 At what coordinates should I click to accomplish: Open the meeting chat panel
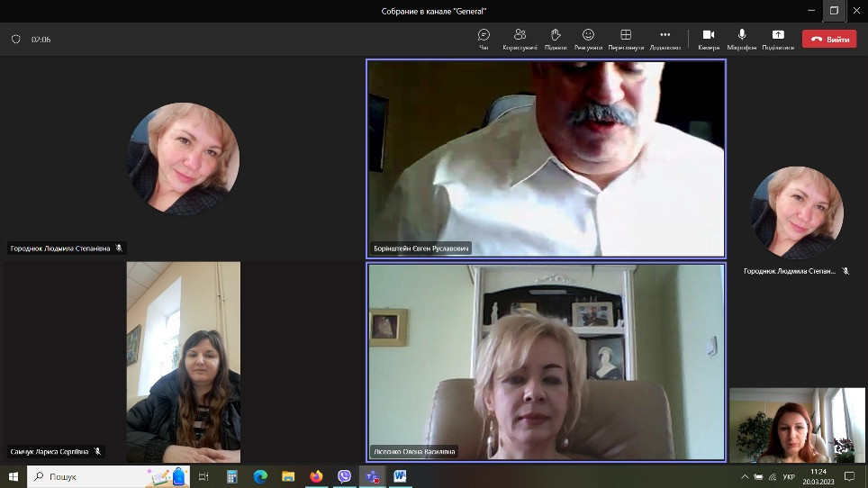(484, 38)
